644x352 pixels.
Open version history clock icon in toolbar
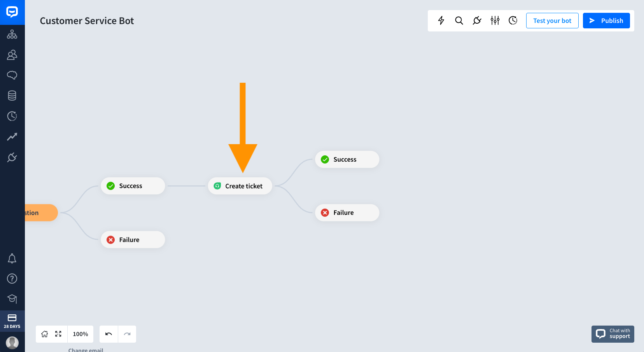click(513, 21)
